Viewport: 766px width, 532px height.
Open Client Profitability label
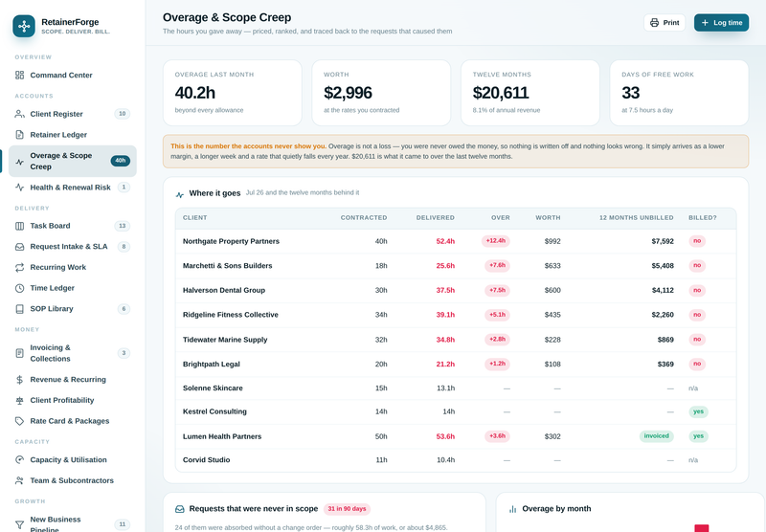(x=62, y=400)
